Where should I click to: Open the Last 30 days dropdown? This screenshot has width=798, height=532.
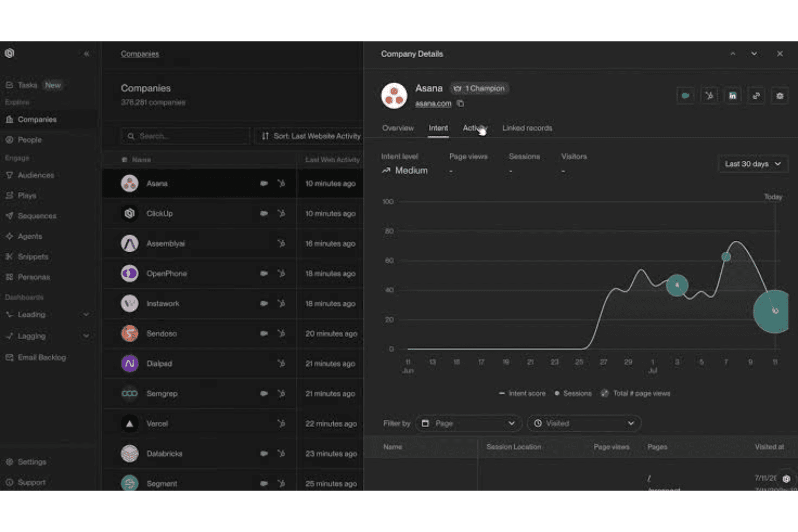pyautogui.click(x=753, y=164)
